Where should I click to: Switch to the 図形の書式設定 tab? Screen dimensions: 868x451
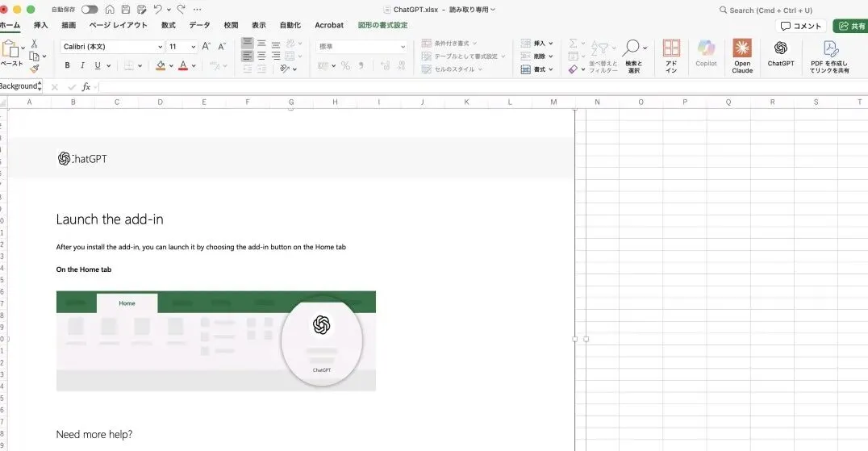pos(382,25)
